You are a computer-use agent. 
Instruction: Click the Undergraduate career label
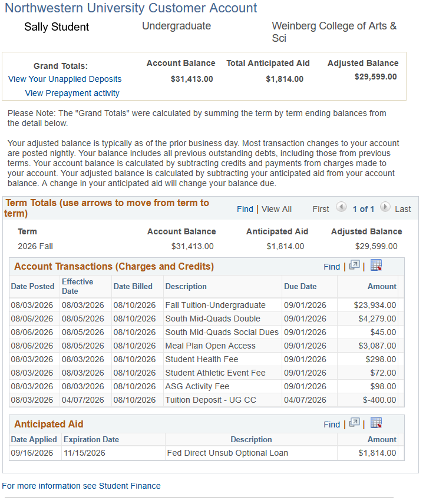pyautogui.click(x=177, y=26)
